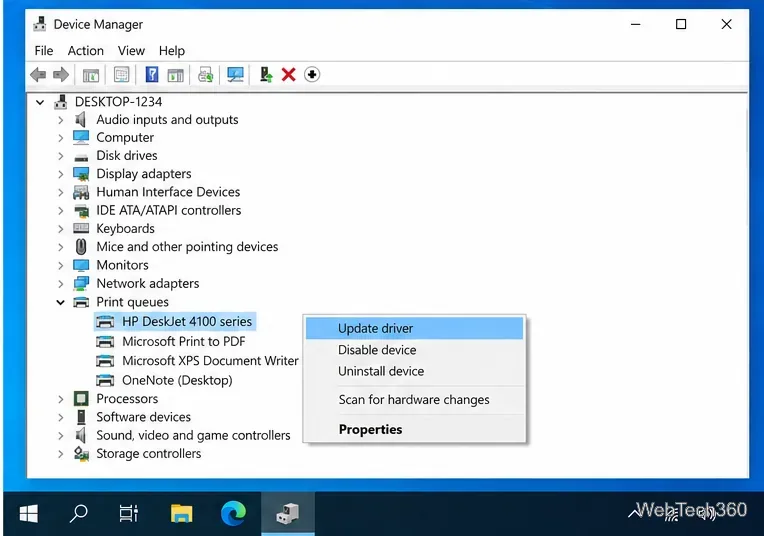The width and height of the screenshot is (764, 536).
Task: Select Microsoft XPS Document Writer
Action: point(210,361)
